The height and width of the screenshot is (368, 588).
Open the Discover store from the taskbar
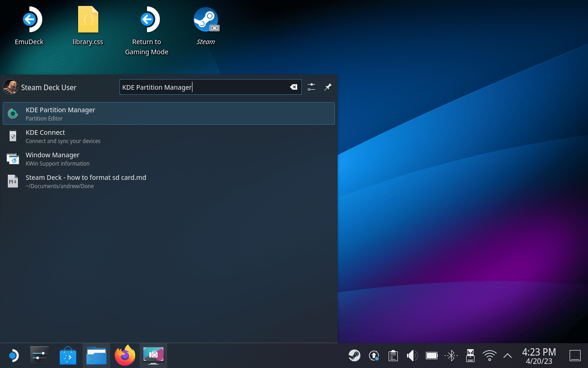tap(68, 355)
